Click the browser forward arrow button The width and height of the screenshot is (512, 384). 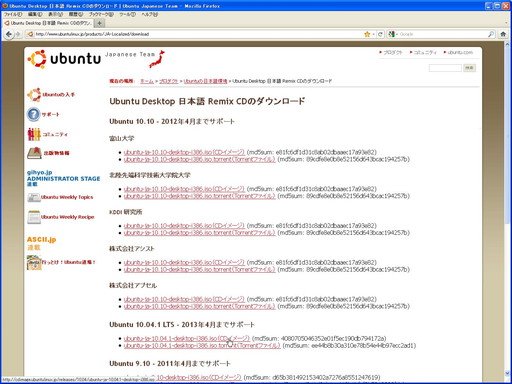(18, 34)
